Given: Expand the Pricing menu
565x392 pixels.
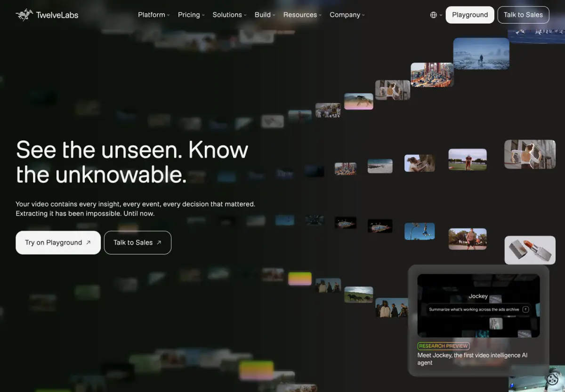Looking at the screenshot, I should 191,15.
